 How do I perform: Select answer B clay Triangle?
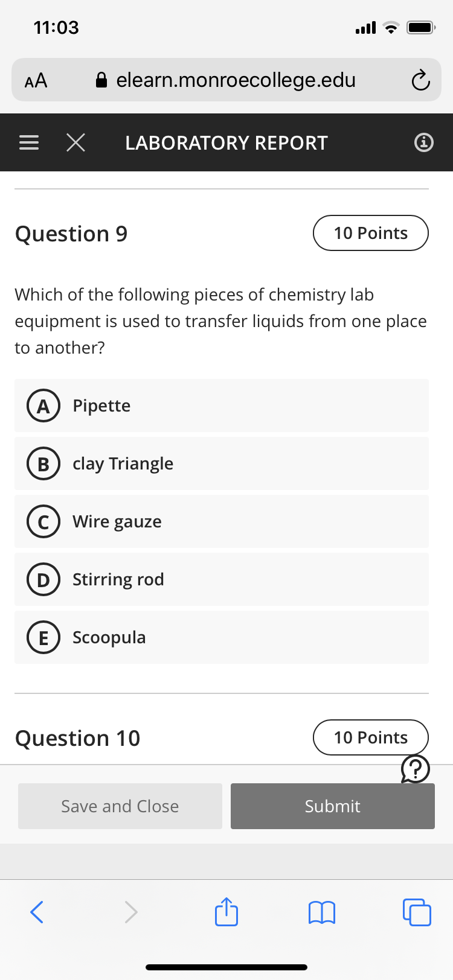click(x=222, y=463)
